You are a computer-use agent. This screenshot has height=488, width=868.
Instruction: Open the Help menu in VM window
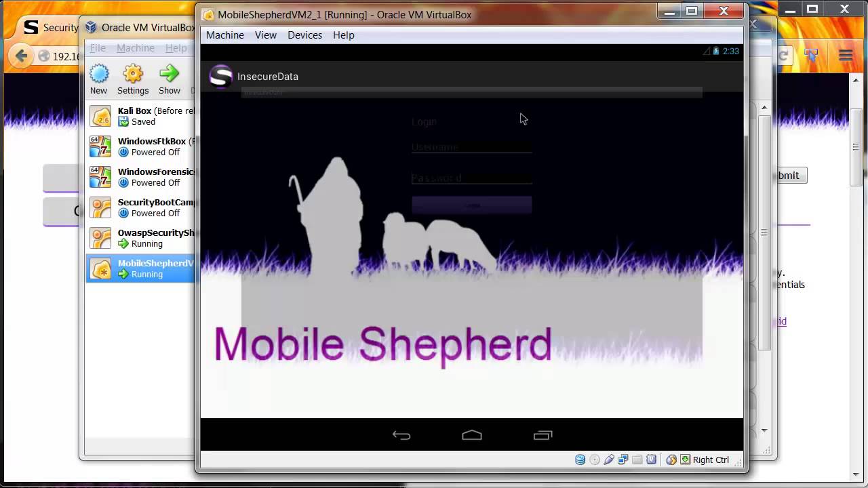pos(344,35)
